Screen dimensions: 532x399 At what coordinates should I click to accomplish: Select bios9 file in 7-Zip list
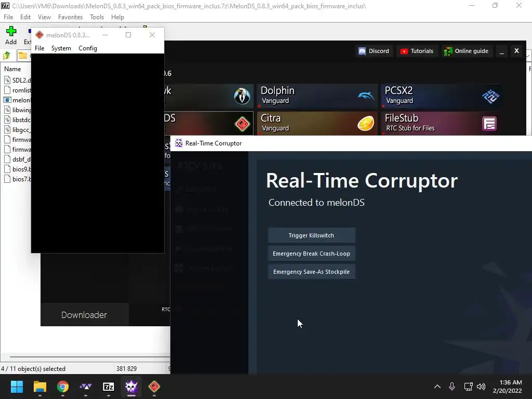(x=17, y=169)
